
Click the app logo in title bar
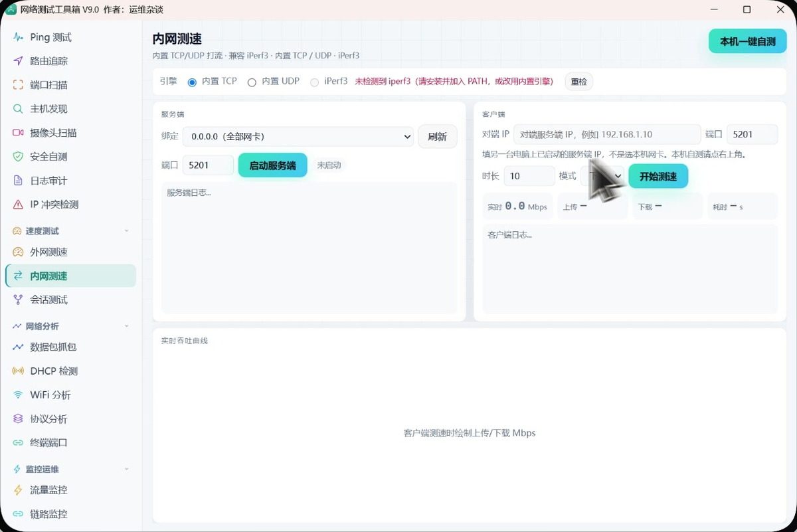pos(11,9)
